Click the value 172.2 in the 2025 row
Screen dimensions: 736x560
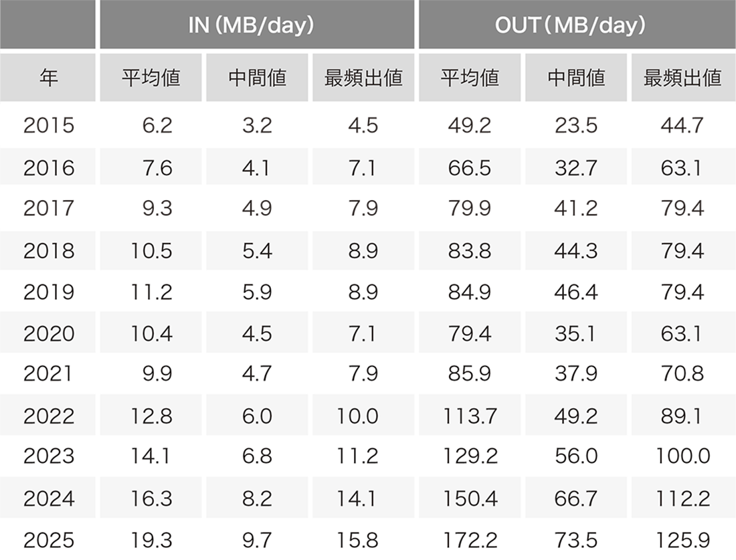tap(470, 541)
